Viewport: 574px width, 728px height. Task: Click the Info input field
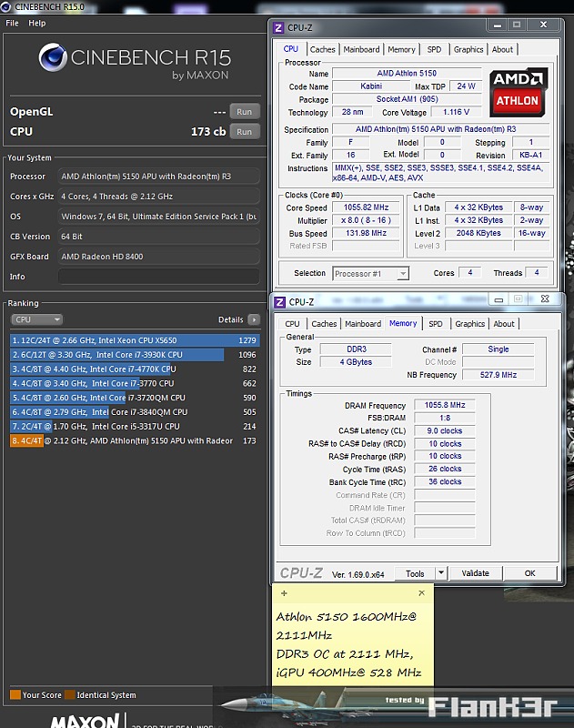pyautogui.click(x=158, y=277)
